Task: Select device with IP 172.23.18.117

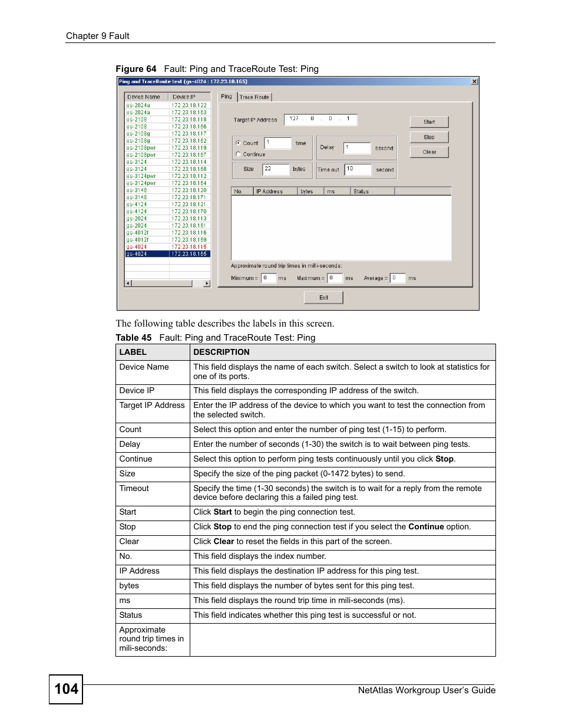Action: coord(190,134)
